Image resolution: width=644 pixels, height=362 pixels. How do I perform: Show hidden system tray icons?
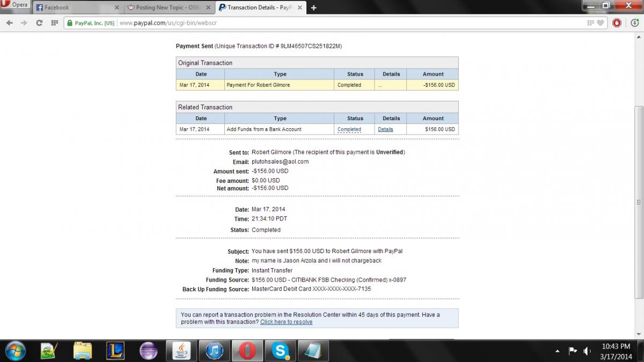pyautogui.click(x=557, y=351)
